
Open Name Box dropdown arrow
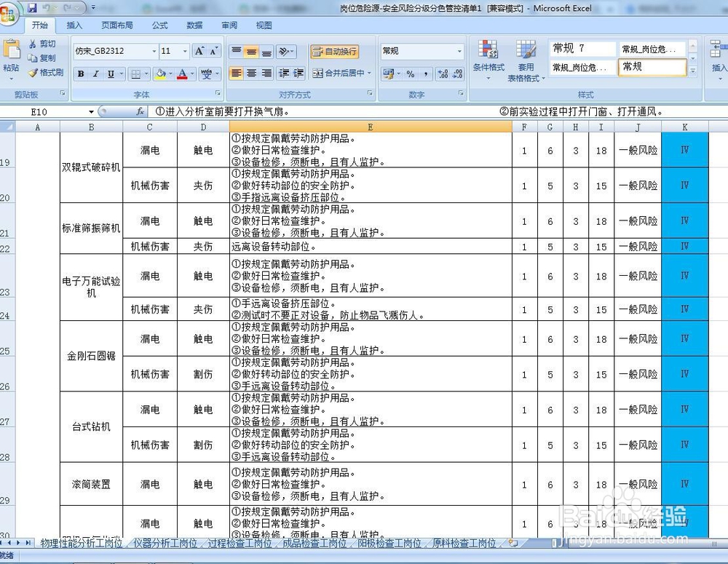click(91, 112)
